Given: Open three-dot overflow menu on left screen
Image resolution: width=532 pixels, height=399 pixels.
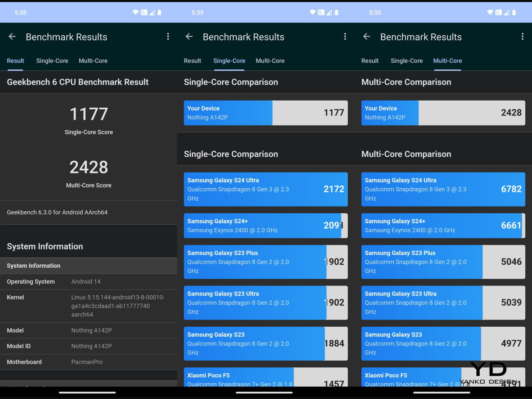Looking at the screenshot, I should 168,37.
